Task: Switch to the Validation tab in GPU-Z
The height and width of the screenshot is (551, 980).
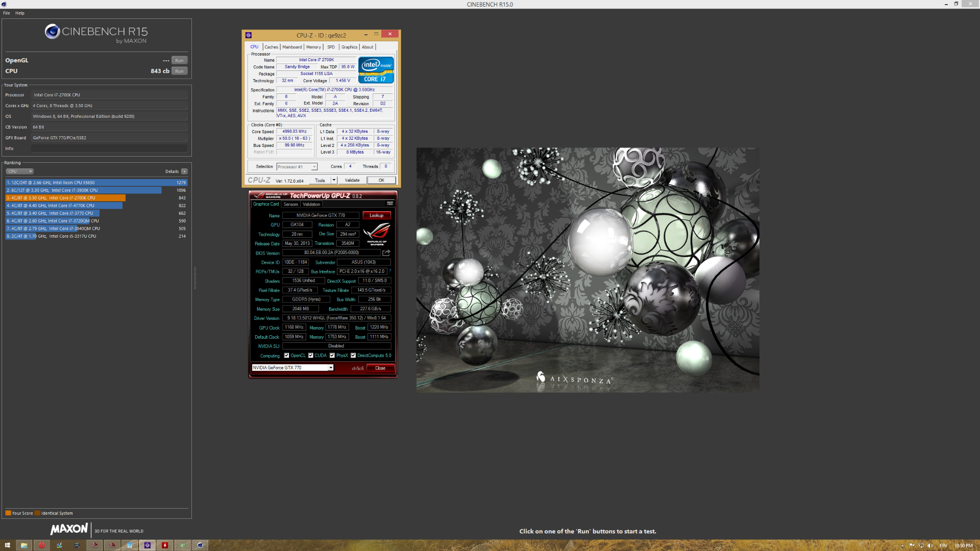Action: tap(311, 204)
